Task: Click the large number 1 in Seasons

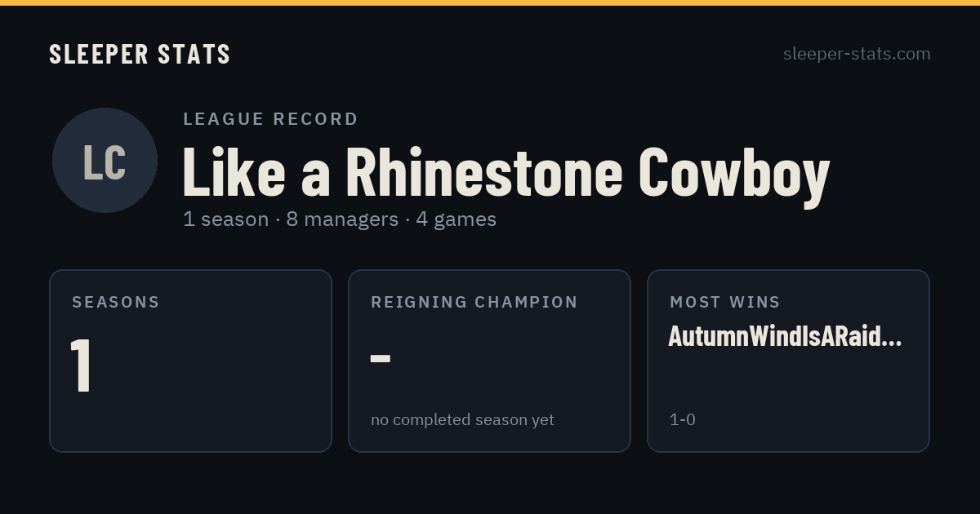Action: click(81, 366)
